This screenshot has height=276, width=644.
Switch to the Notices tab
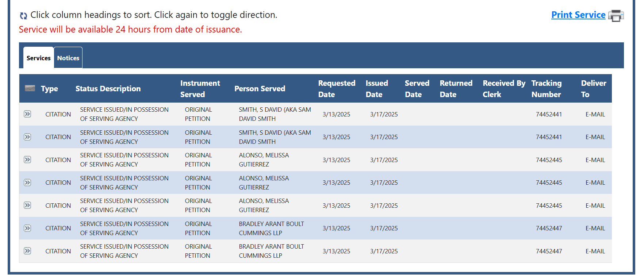68,58
